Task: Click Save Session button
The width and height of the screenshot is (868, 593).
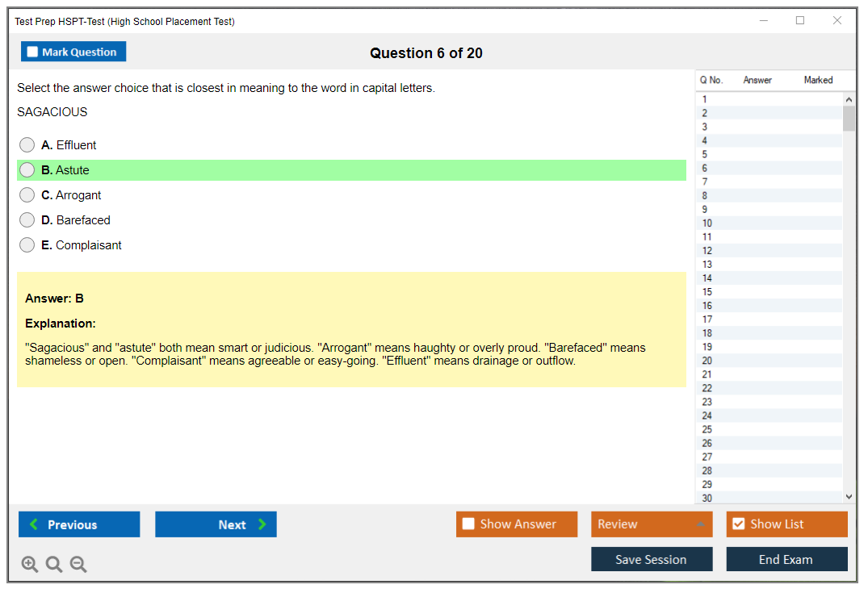Action: click(652, 560)
